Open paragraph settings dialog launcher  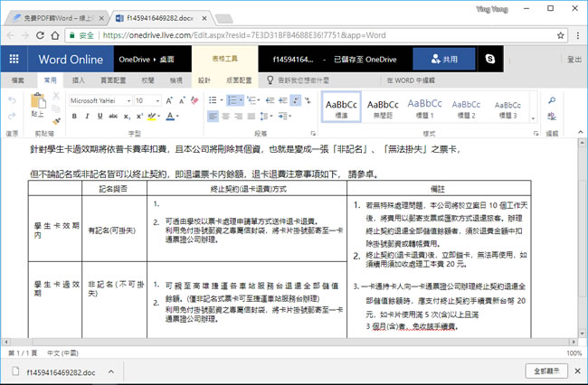[x=313, y=134]
